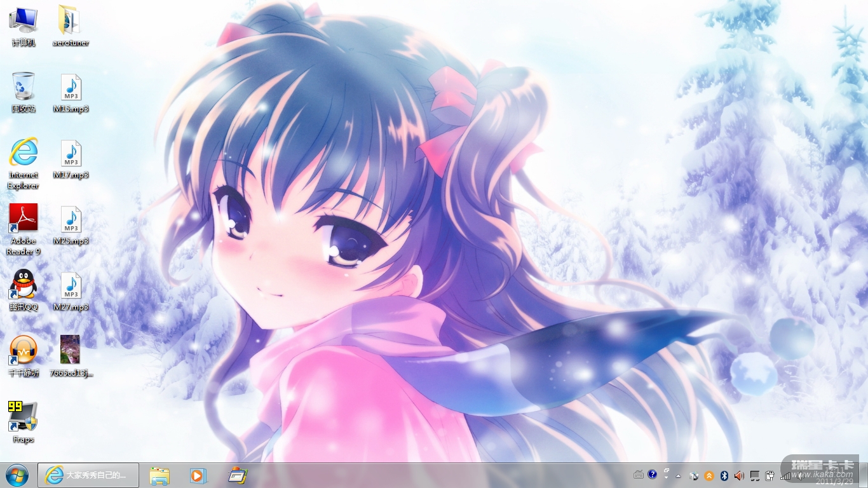Open the 计算机 (Computer) desktop icon
This screenshot has height=488, width=868.
[24, 25]
